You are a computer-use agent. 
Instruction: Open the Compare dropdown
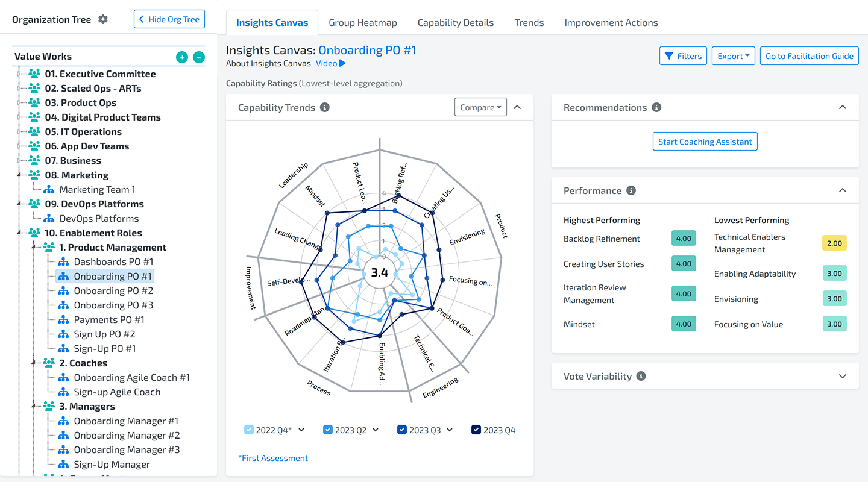tap(480, 107)
